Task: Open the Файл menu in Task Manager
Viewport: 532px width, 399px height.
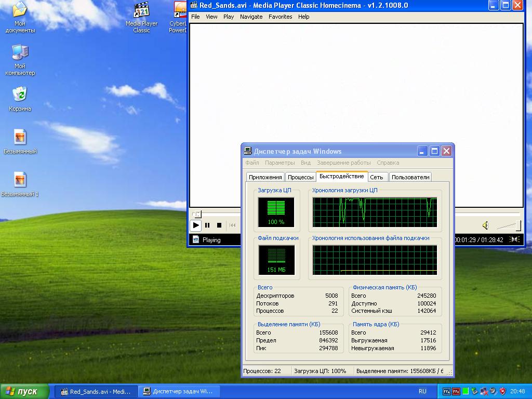Action: (x=252, y=163)
